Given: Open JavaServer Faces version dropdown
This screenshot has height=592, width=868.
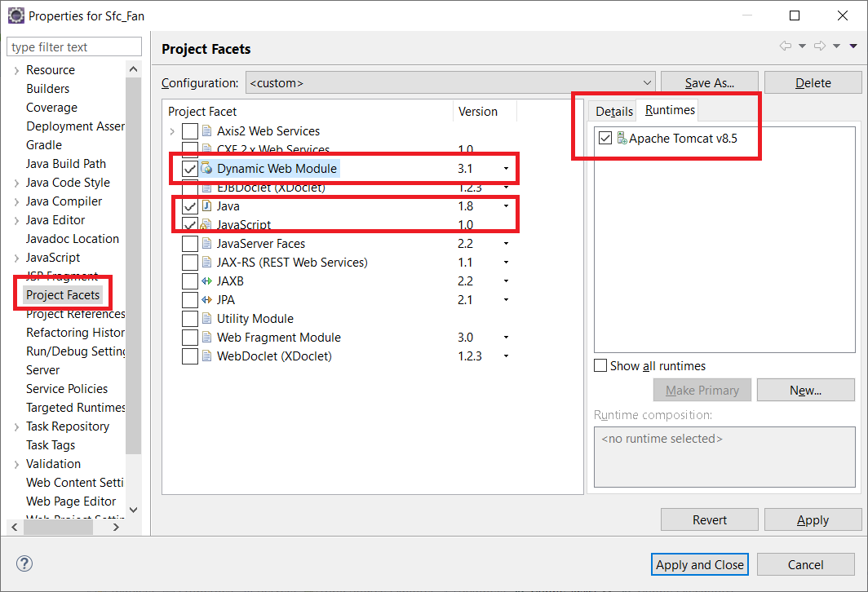Looking at the screenshot, I should [506, 244].
